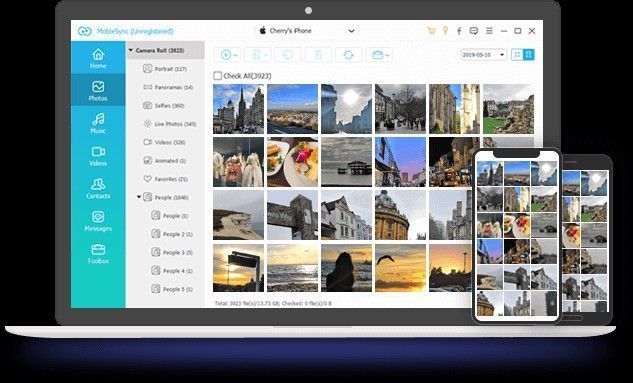Click the Refresh toolbar button

pyautogui.click(x=348, y=55)
